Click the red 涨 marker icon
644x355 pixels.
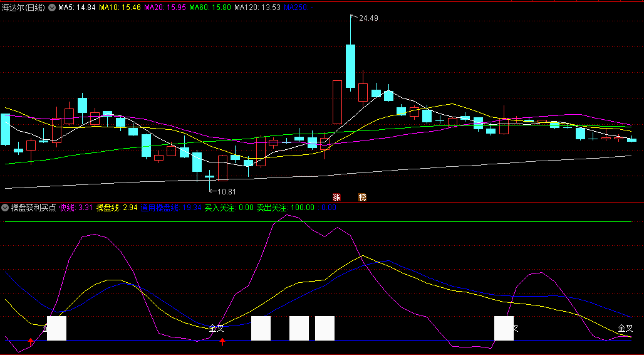click(x=337, y=197)
